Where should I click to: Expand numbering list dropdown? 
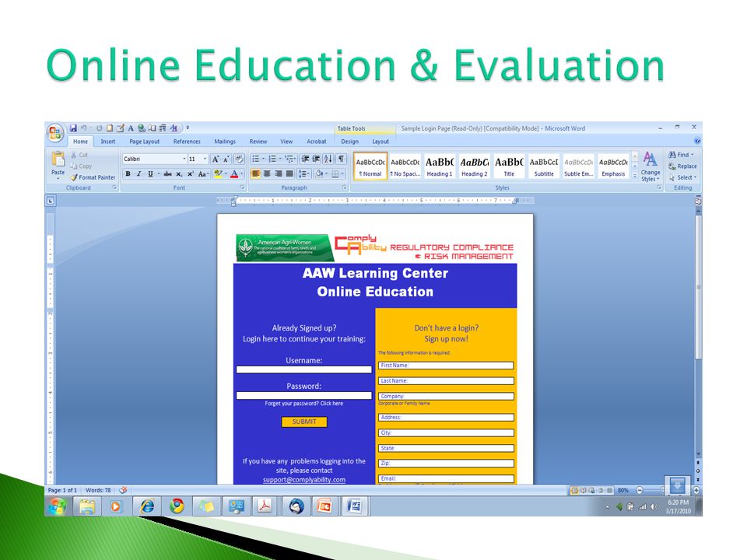280,159
